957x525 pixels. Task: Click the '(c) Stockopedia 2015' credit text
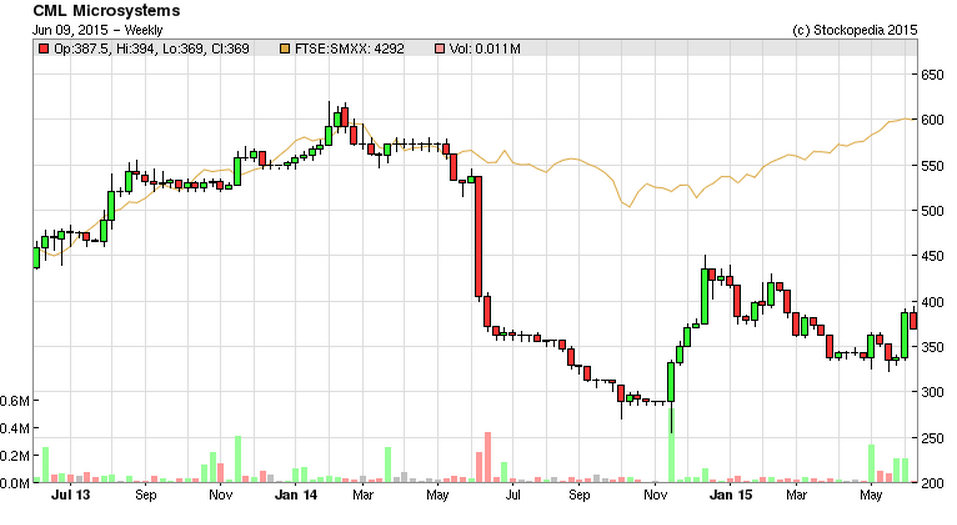pyautogui.click(x=854, y=30)
